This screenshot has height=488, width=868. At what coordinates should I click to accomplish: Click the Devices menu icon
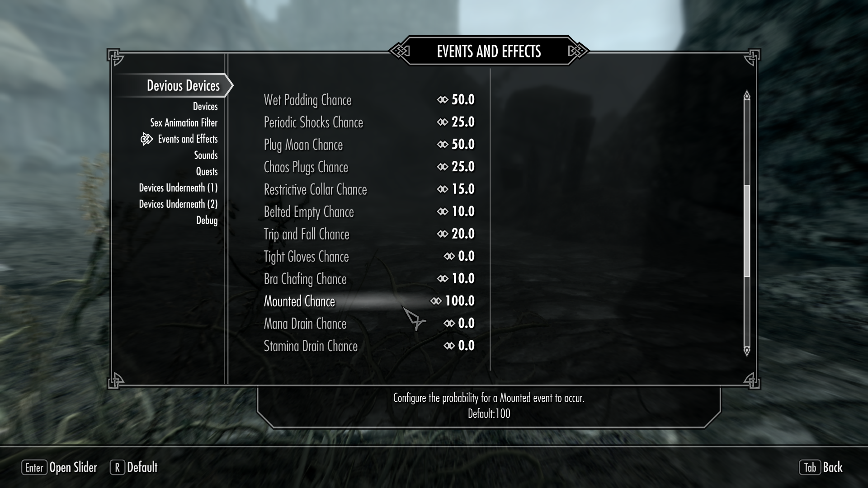pyautogui.click(x=205, y=106)
